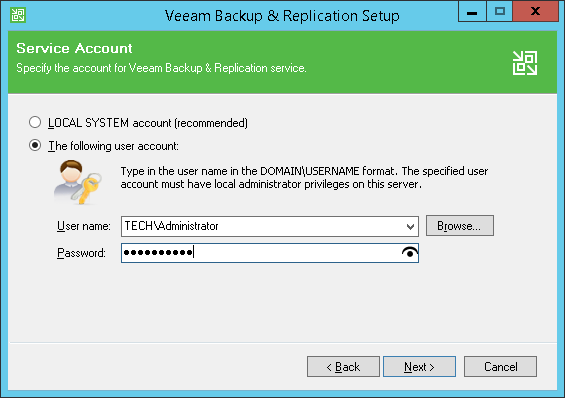Click the 'Password:' label

tap(81, 253)
